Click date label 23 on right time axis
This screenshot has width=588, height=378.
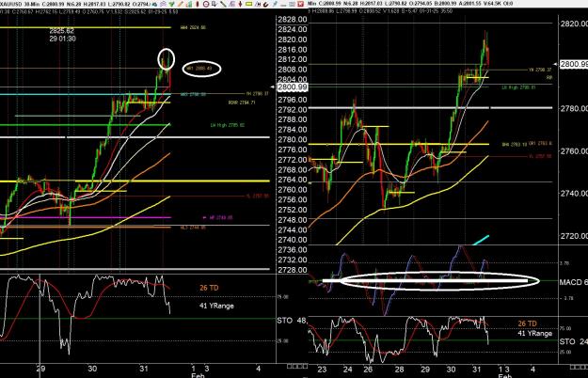point(322,370)
